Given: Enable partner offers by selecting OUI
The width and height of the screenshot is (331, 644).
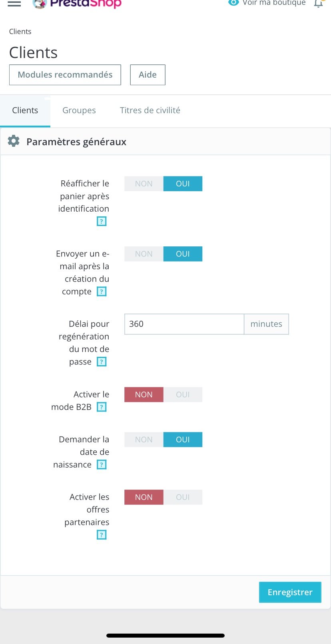Looking at the screenshot, I should click(x=183, y=497).
